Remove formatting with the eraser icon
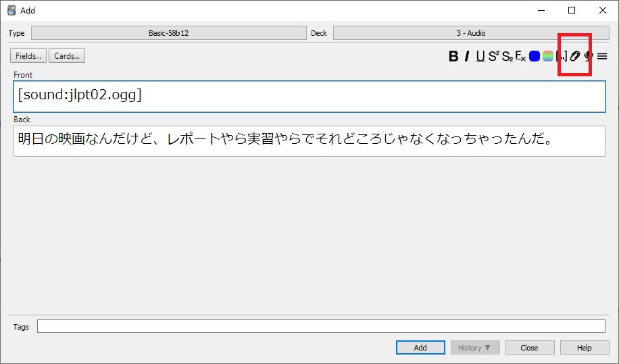The height and width of the screenshot is (364, 619). (520, 57)
